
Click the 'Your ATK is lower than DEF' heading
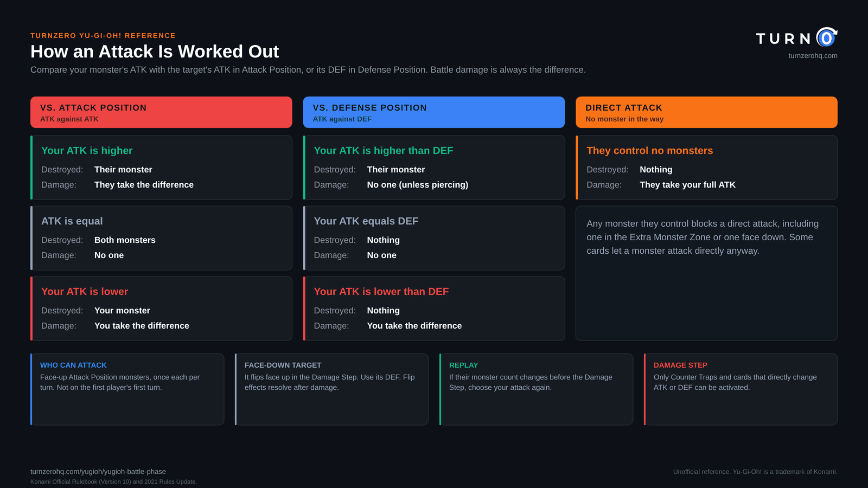coord(381,292)
